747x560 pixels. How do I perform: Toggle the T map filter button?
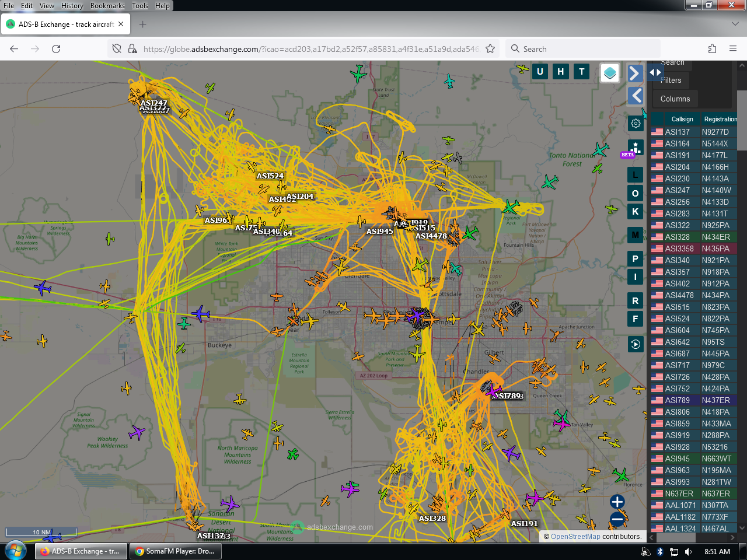click(582, 72)
